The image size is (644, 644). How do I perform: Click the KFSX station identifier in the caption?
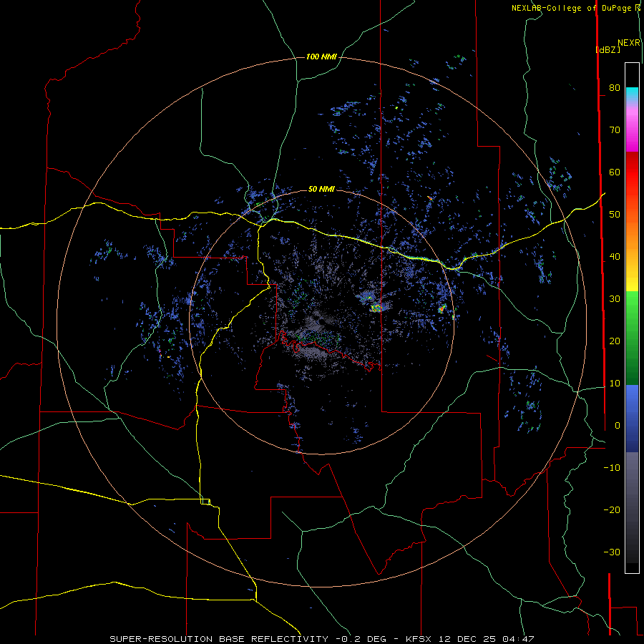pos(420,639)
